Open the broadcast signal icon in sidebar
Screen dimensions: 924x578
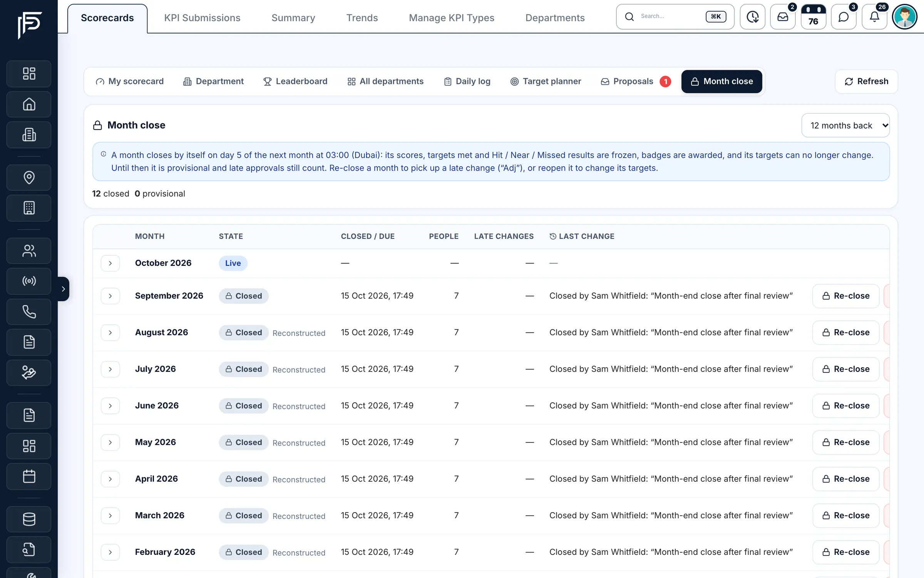[x=29, y=281]
